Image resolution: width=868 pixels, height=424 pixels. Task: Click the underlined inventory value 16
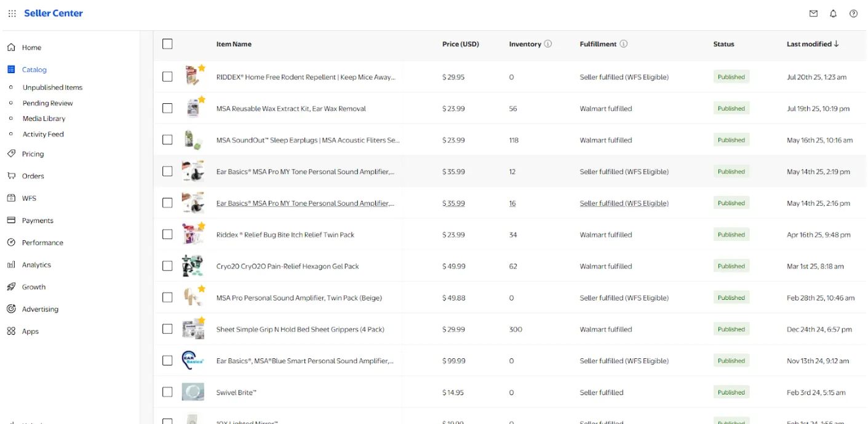point(512,203)
